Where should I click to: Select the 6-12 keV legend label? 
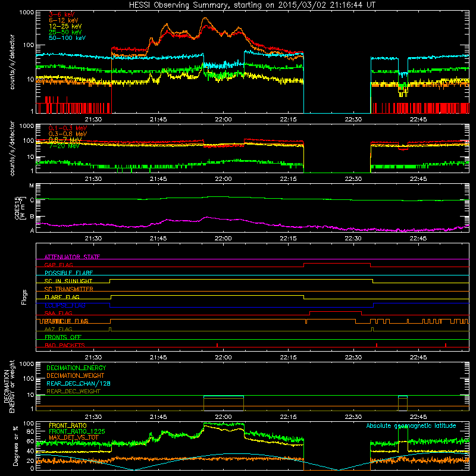tap(64, 20)
